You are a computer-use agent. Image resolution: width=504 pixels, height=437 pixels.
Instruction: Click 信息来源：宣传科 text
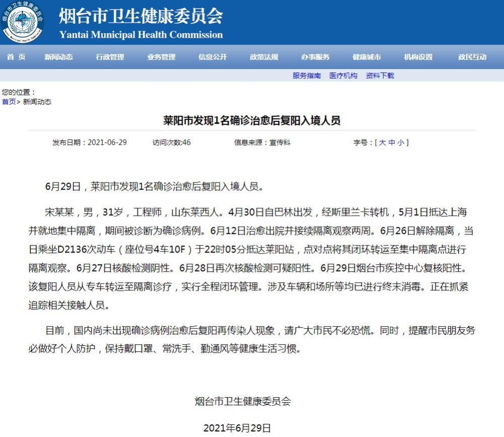pos(262,143)
